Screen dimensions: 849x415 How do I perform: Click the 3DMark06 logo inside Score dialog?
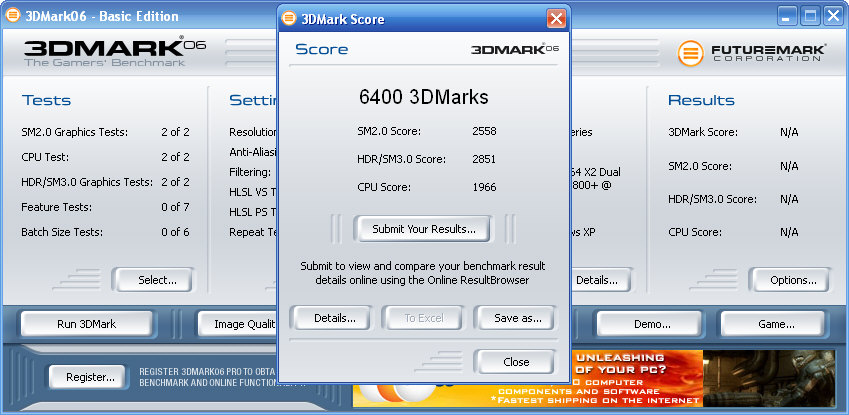coord(514,49)
